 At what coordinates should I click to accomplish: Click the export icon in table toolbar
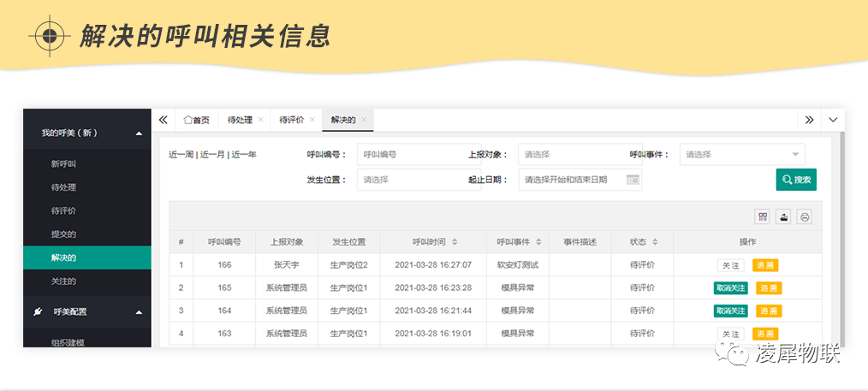click(783, 216)
